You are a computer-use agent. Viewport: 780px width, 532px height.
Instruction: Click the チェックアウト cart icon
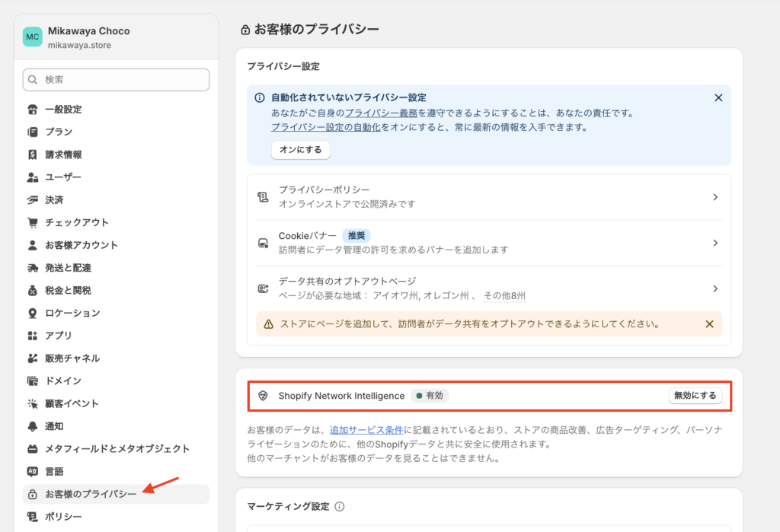click(33, 223)
